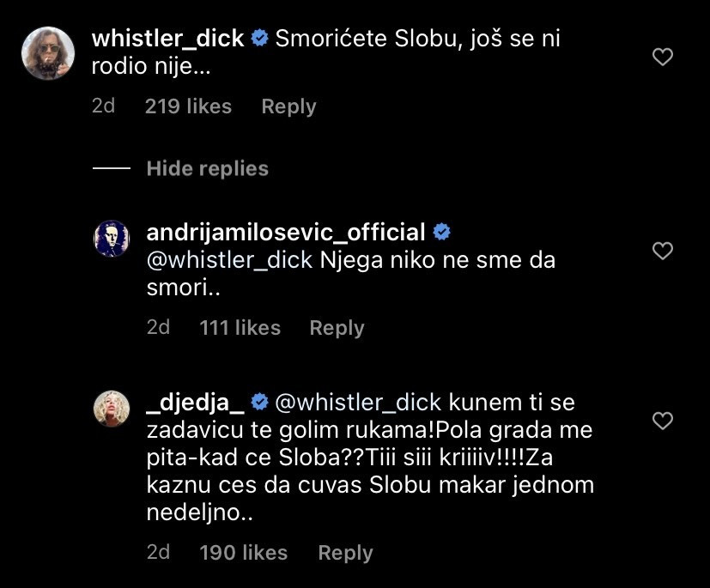Open whistler_dick's profile picture
This screenshot has height=588, width=710.
(x=47, y=52)
